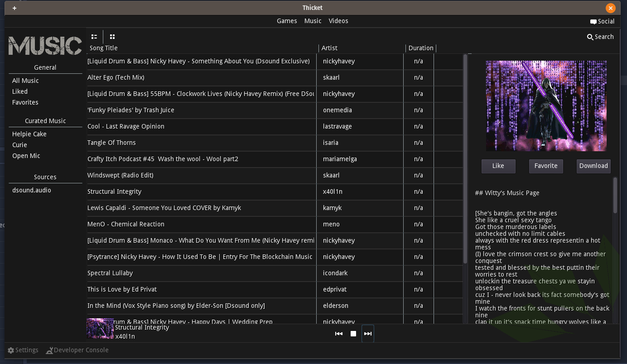Show Helpie Cake curated music
This screenshot has width=627, height=364.
point(29,134)
